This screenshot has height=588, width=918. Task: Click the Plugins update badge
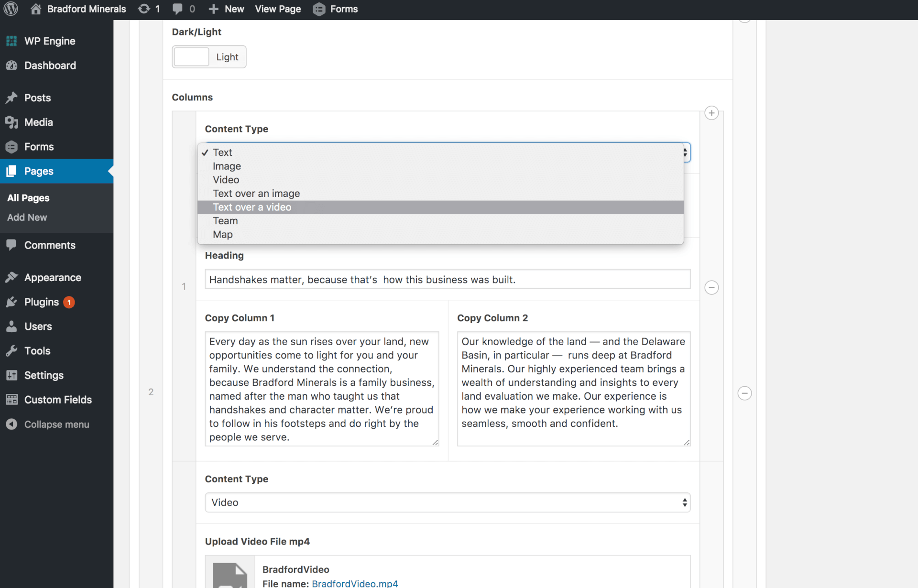(69, 302)
